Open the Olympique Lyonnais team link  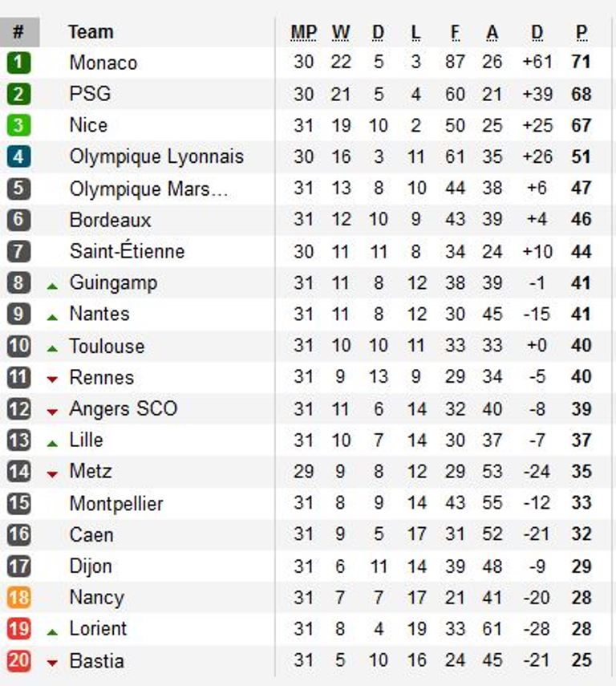click(x=156, y=156)
